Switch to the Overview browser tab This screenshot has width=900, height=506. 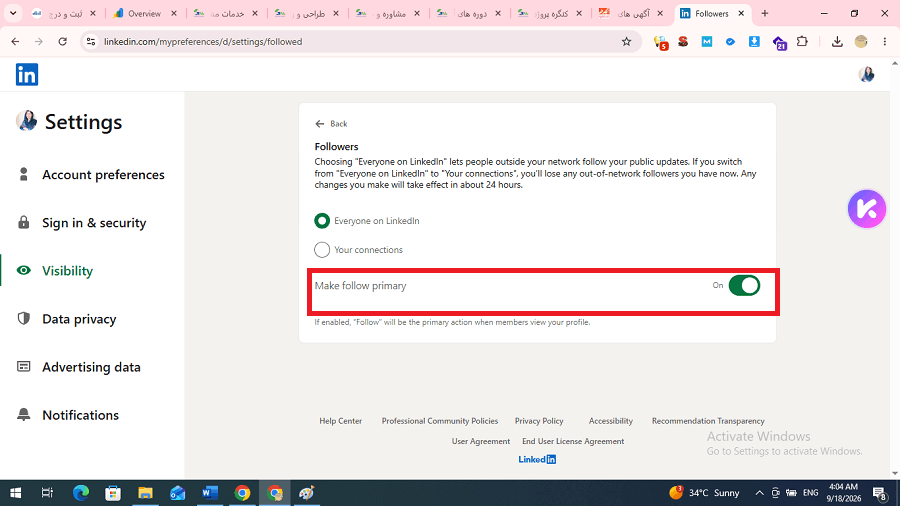(145, 13)
